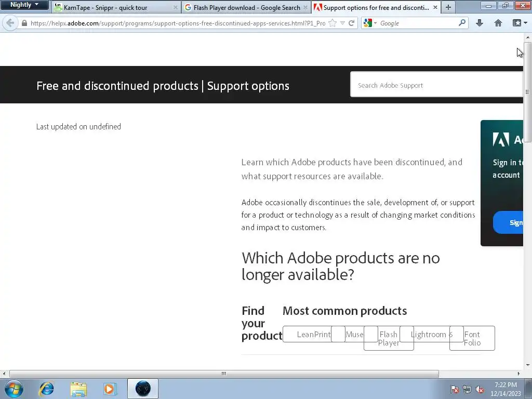Close the Adobe Support options tab

(435, 7)
